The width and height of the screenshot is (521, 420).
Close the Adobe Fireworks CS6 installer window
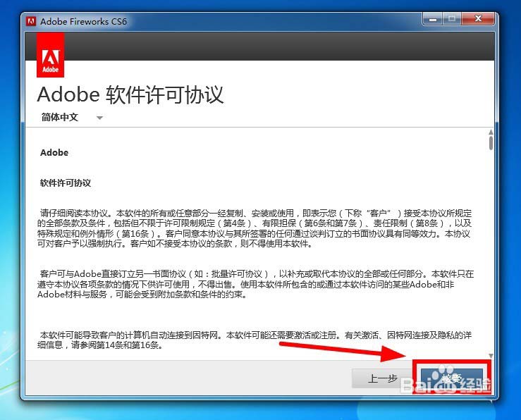pyautogui.click(x=478, y=19)
